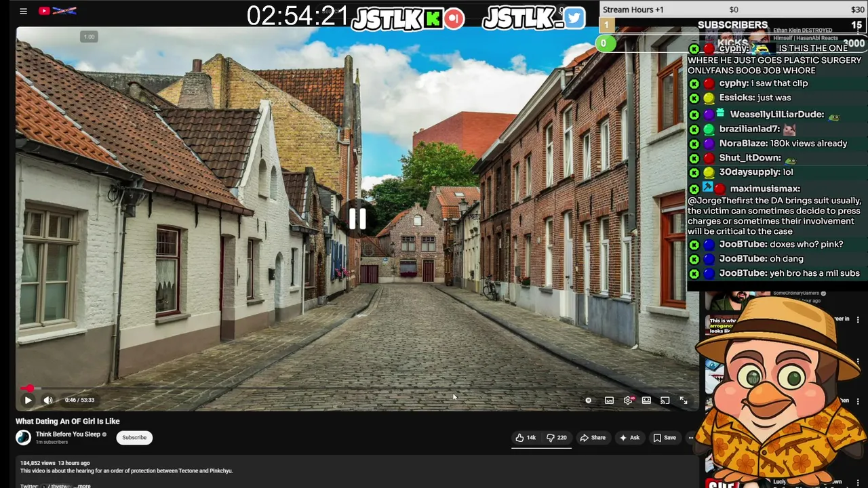Open the SomeOrdinaryGamers suggested video thumbnail
Screen dimensions: 868x488
tap(732, 302)
